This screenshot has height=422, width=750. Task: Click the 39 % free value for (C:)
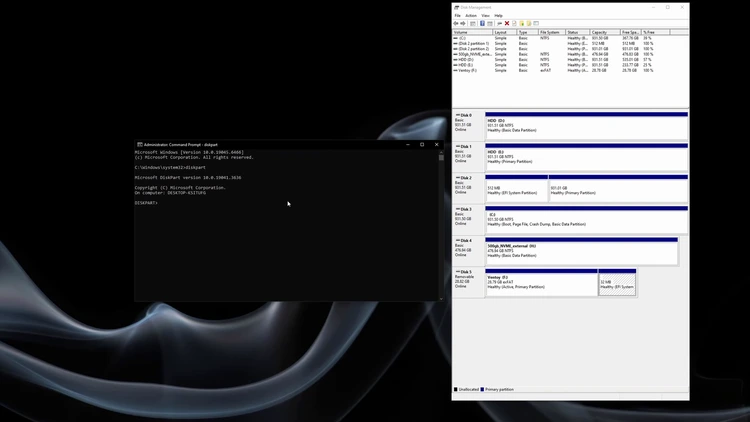(x=647, y=38)
